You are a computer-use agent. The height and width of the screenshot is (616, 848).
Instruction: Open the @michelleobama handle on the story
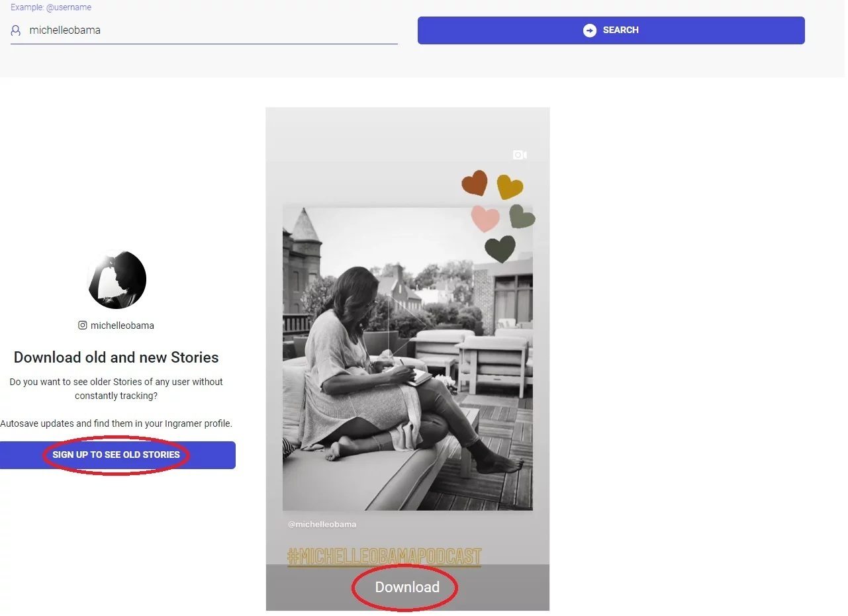(322, 523)
